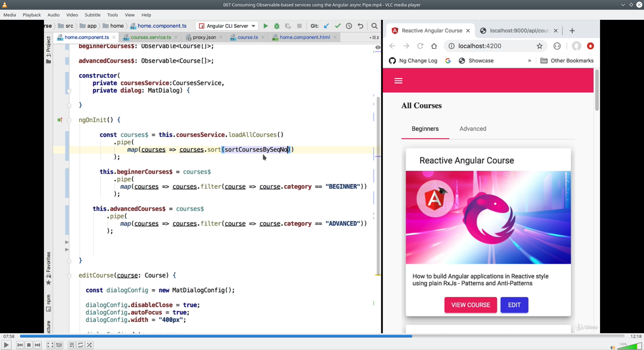Run the Angular CLI Server configuration
The width and height of the screenshot is (644, 350).
(266, 26)
